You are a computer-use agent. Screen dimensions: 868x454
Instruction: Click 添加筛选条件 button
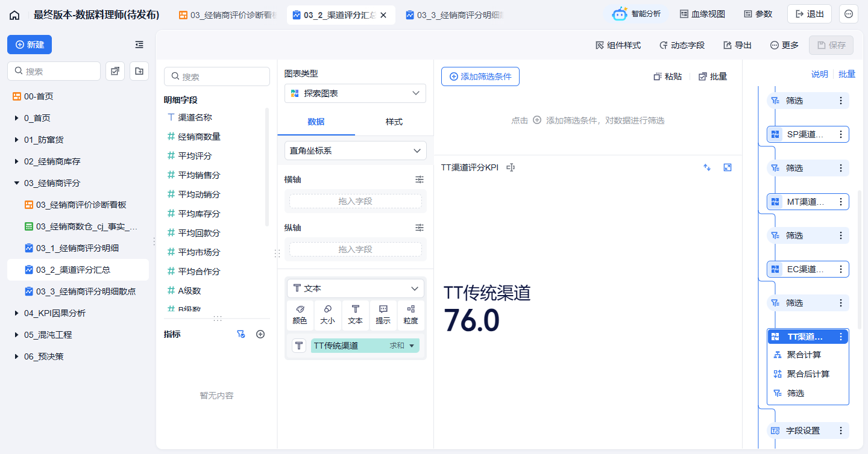(480, 76)
